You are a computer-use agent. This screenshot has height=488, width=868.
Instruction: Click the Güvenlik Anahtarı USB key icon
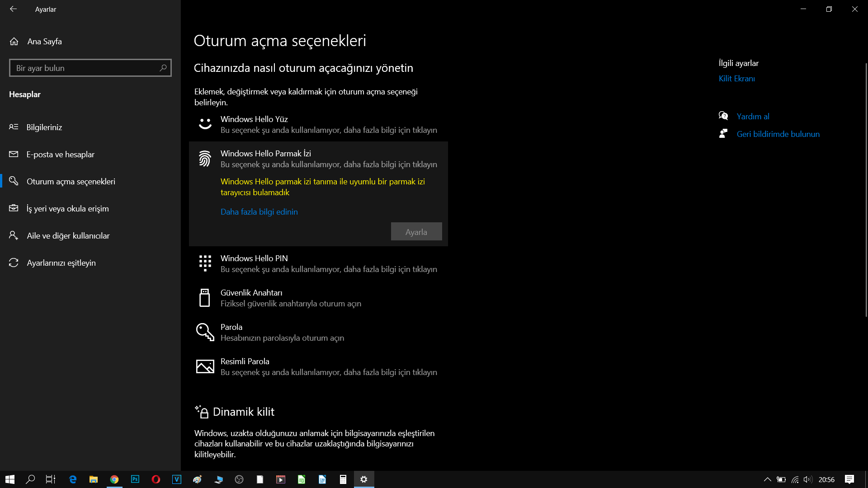coord(205,298)
